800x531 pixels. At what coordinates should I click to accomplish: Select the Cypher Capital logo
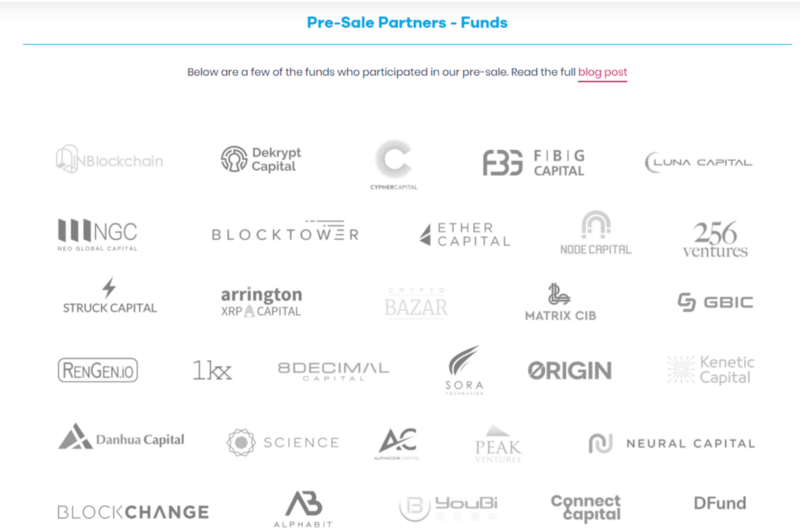pyautogui.click(x=394, y=165)
